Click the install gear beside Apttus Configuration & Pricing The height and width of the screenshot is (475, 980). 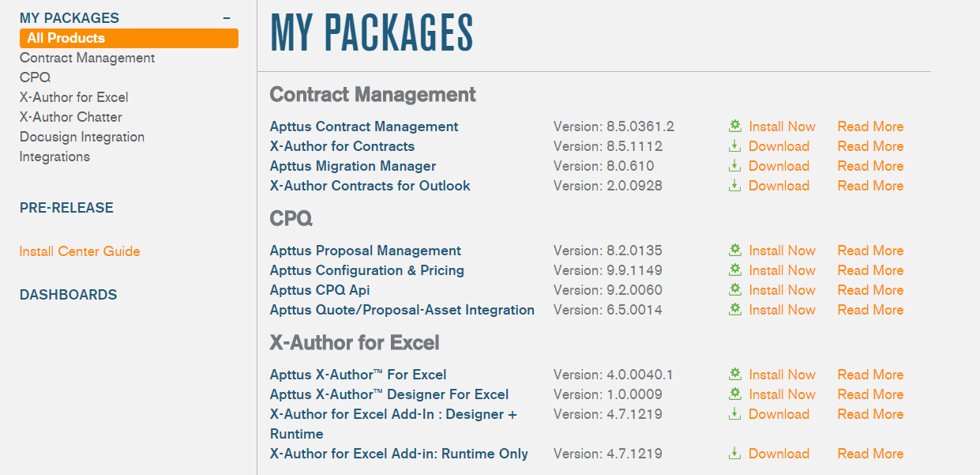coord(734,270)
